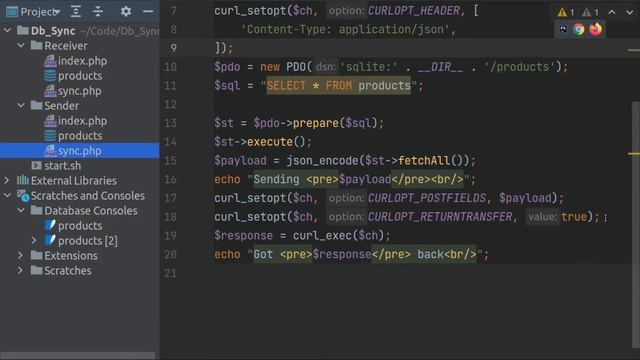Open start.sh shell script
640x360 pixels.
tap(62, 166)
